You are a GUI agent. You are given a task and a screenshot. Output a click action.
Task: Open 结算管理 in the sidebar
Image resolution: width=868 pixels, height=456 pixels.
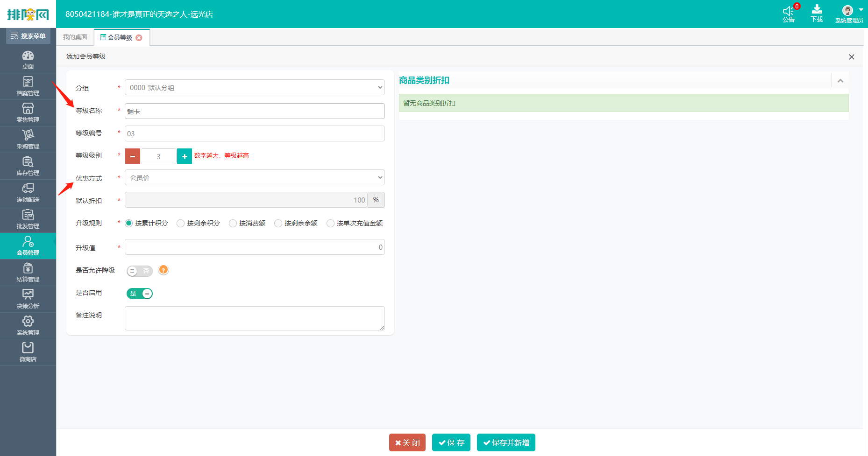click(x=28, y=273)
